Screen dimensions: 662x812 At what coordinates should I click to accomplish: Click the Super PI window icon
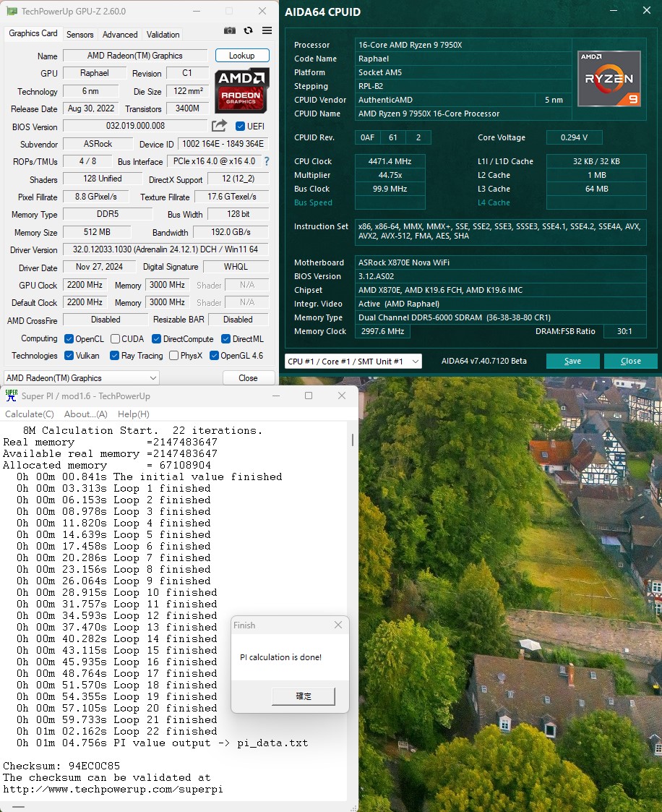click(x=11, y=396)
